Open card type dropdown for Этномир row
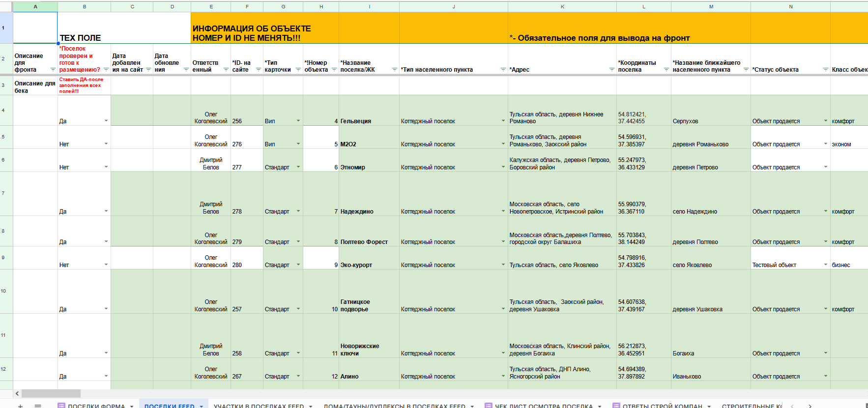The width and height of the screenshot is (868, 408). [x=298, y=167]
